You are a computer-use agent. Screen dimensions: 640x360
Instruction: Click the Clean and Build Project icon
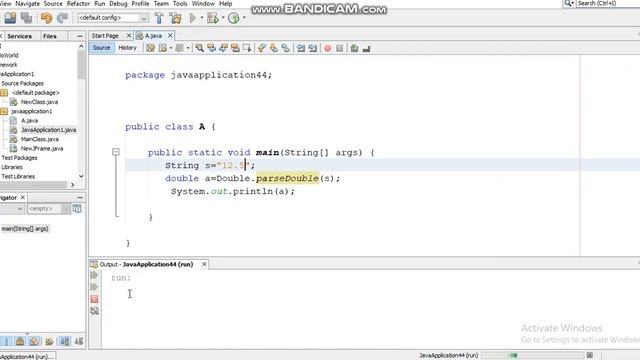(x=176, y=18)
